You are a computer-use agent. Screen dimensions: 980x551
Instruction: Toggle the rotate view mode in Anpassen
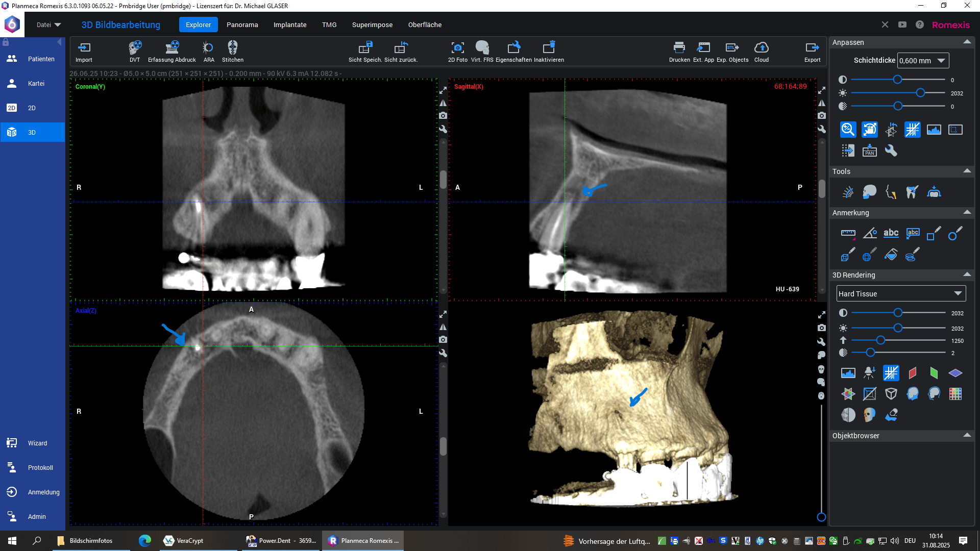coord(870,130)
